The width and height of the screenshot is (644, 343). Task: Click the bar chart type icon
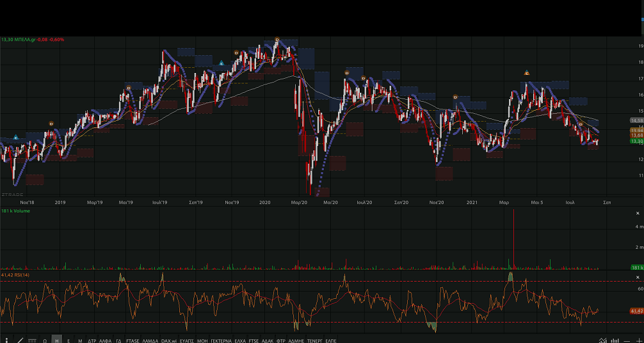[x=615, y=340]
